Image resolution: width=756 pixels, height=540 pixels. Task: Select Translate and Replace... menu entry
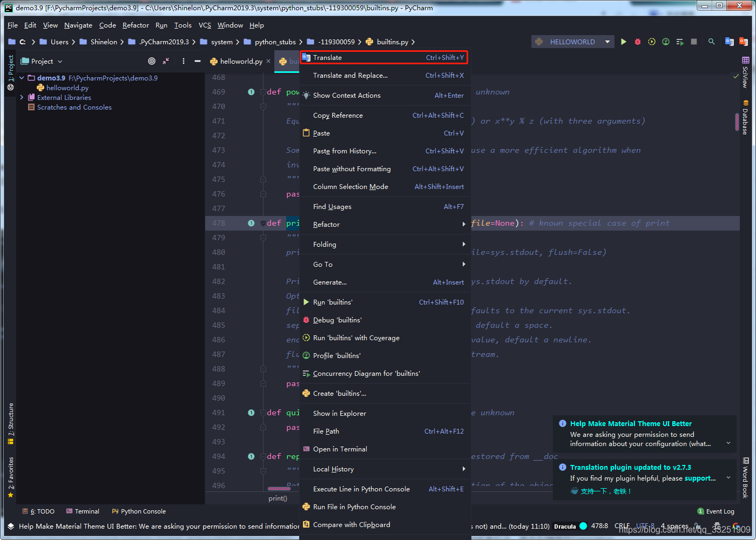point(386,75)
